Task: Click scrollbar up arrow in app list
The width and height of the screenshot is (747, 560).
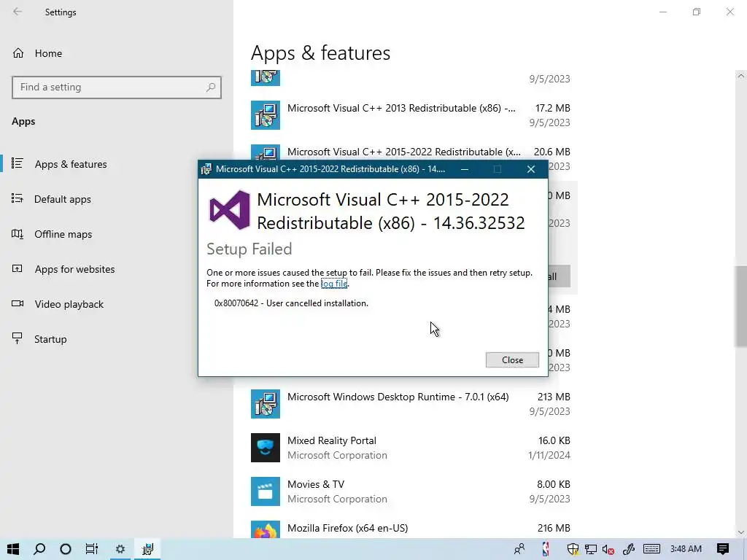Action: pos(741,76)
